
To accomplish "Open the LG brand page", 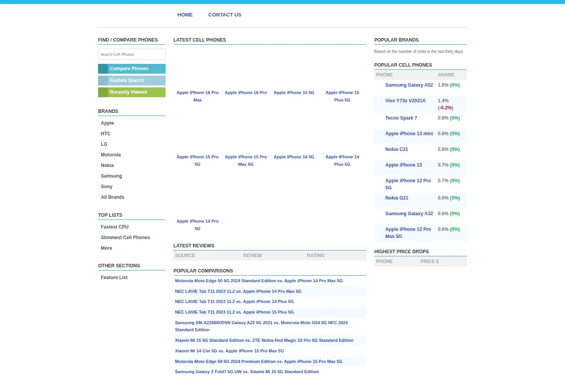I will click(104, 144).
